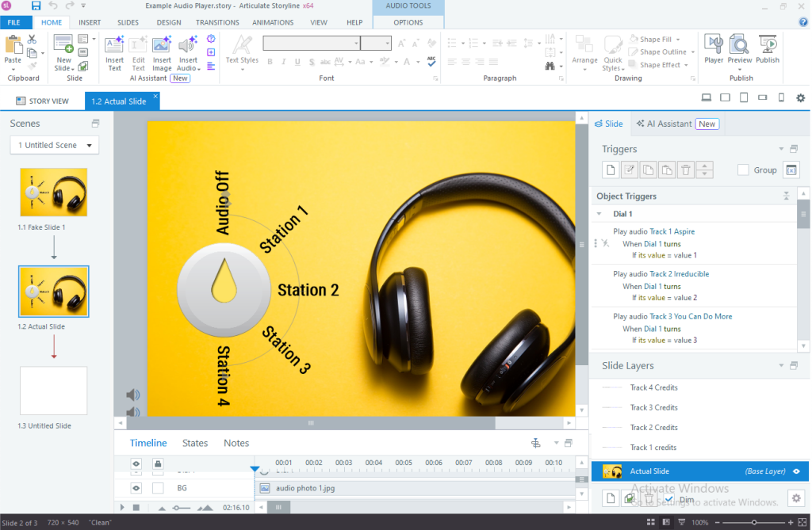Click the Paste clipboard icon

13,44
